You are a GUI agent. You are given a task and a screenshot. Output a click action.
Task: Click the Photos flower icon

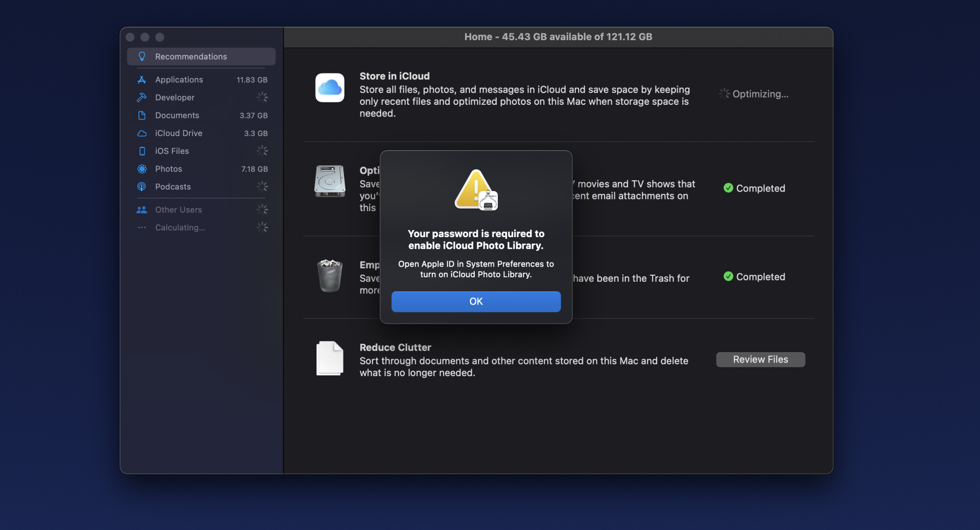[142, 169]
